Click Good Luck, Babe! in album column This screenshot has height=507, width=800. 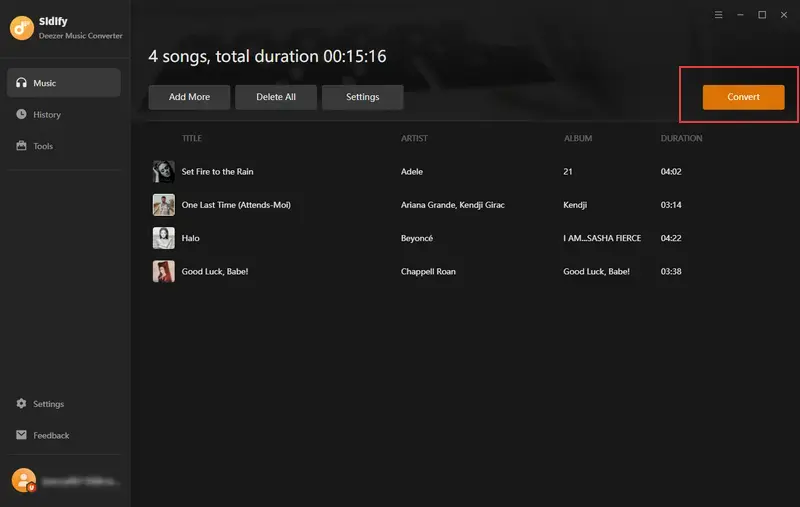coord(596,271)
